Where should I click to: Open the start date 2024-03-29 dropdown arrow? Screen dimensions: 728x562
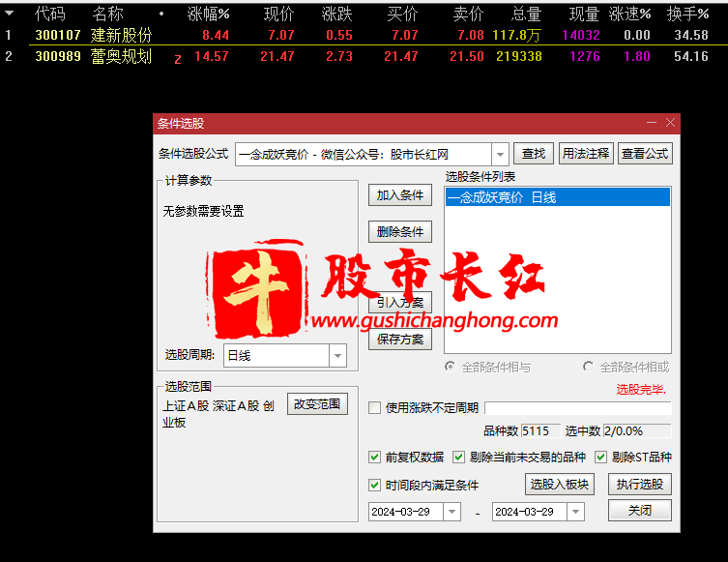451,512
